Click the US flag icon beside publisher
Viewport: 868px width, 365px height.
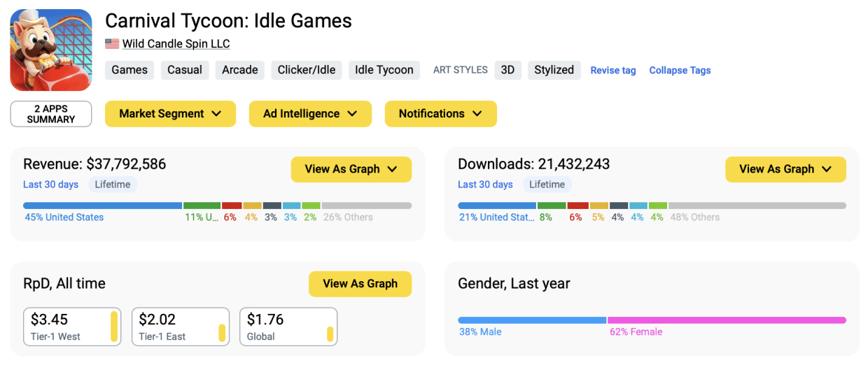(x=112, y=44)
